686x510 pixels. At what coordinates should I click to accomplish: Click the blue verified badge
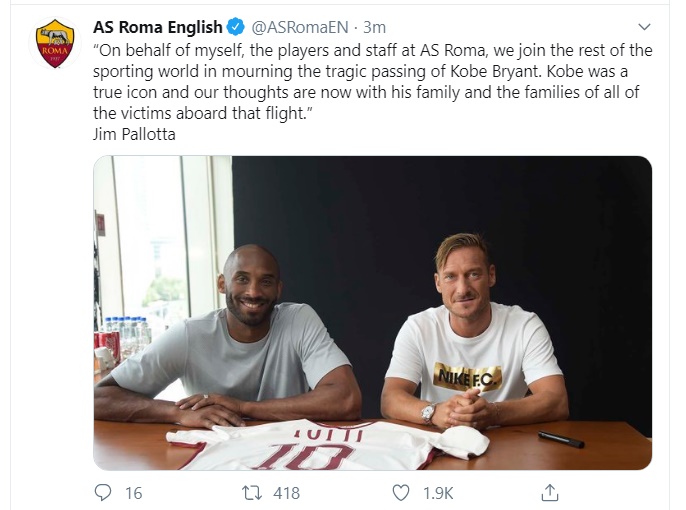pyautogui.click(x=236, y=27)
